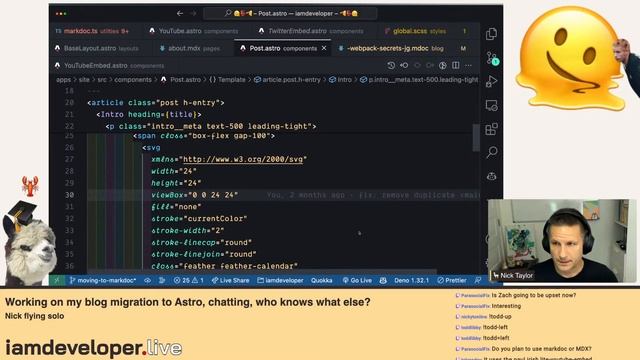Click on the viewBox="0 0 24 24" line

click(x=195, y=195)
